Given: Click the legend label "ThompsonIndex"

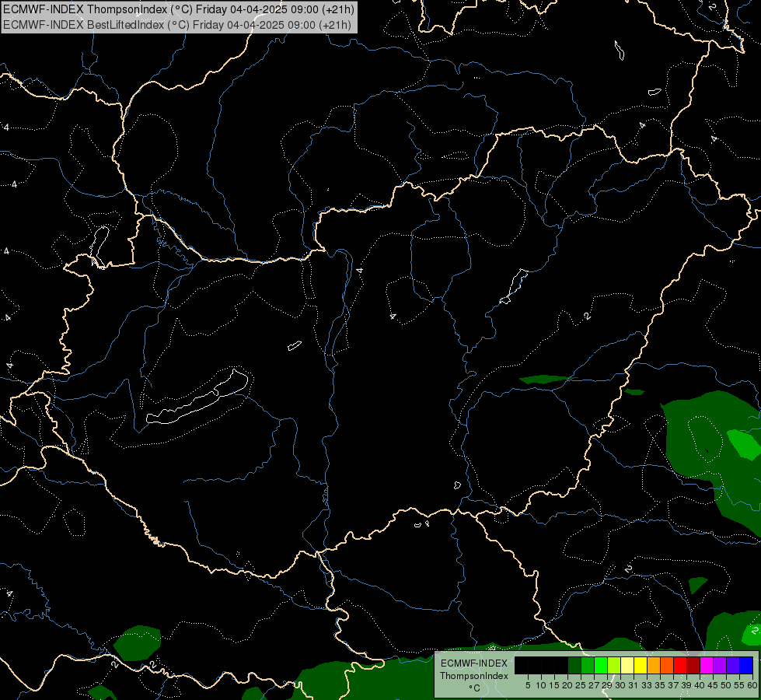Looking at the screenshot, I should [474, 676].
